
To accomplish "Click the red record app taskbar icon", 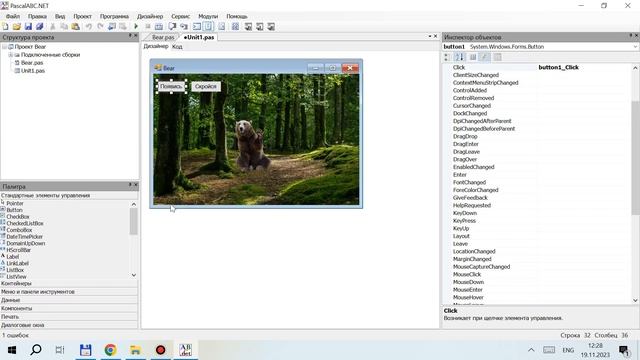I will tap(160, 350).
